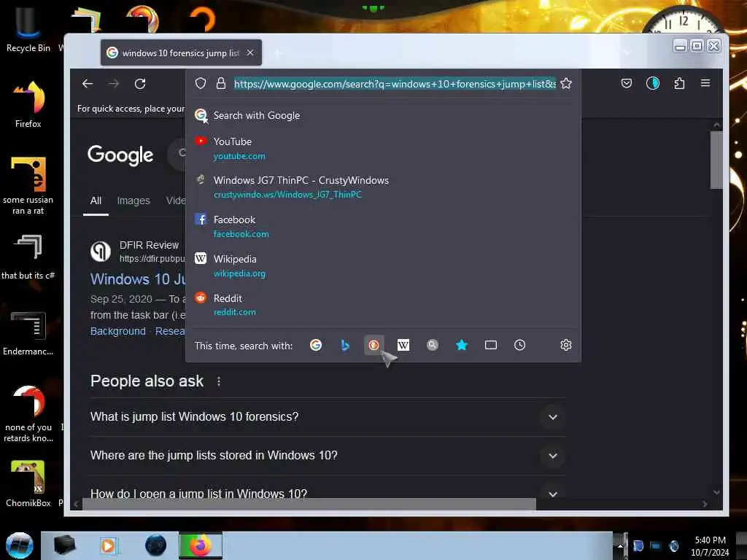Click the site security padlock icon
The height and width of the screenshot is (560, 747).
(220, 84)
